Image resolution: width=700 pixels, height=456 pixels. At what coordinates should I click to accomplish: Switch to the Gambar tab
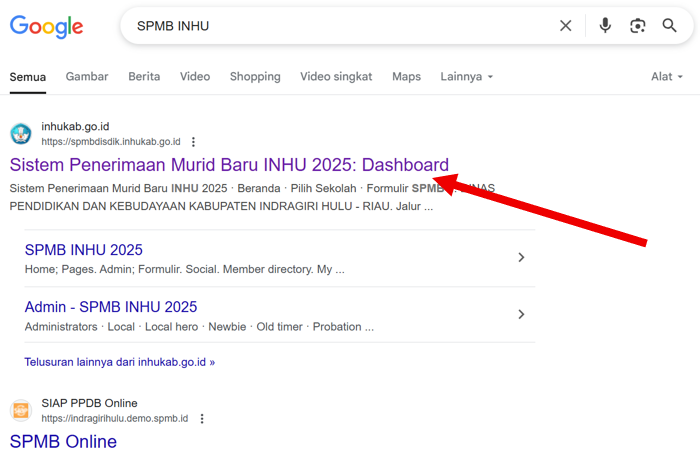87,76
